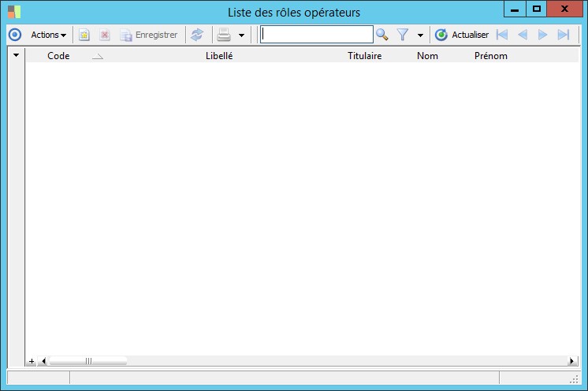Click the blue circle icon beside Actions
588x391 pixels.
click(15, 35)
